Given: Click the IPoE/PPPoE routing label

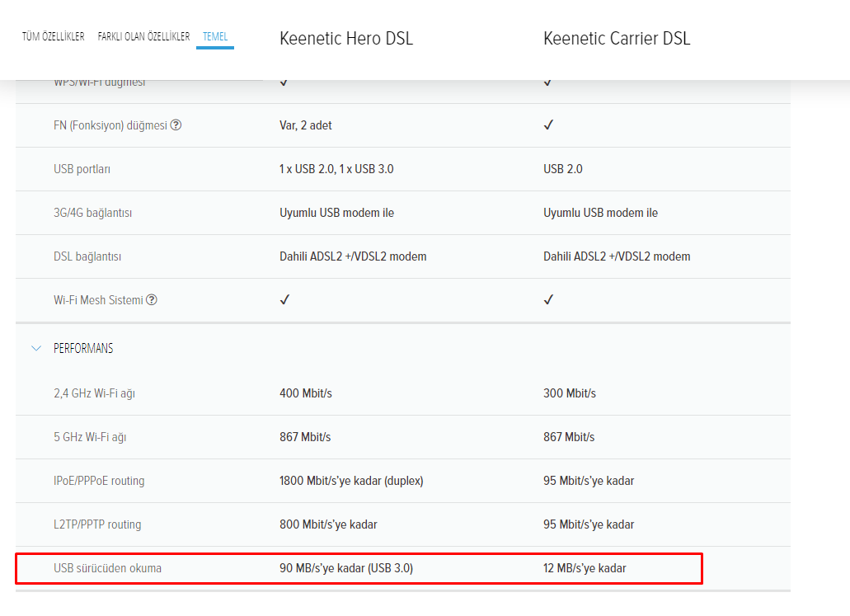Looking at the screenshot, I should pos(99,481).
